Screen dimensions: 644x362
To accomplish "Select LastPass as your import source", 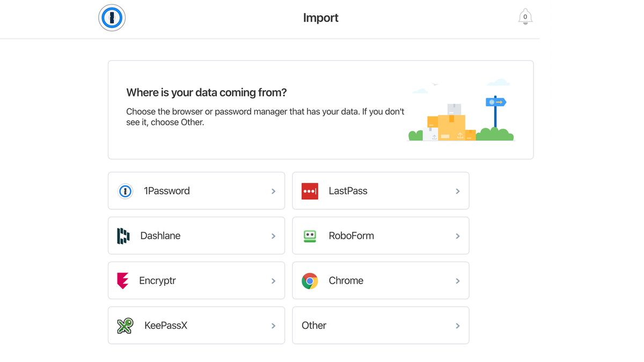I will [380, 191].
